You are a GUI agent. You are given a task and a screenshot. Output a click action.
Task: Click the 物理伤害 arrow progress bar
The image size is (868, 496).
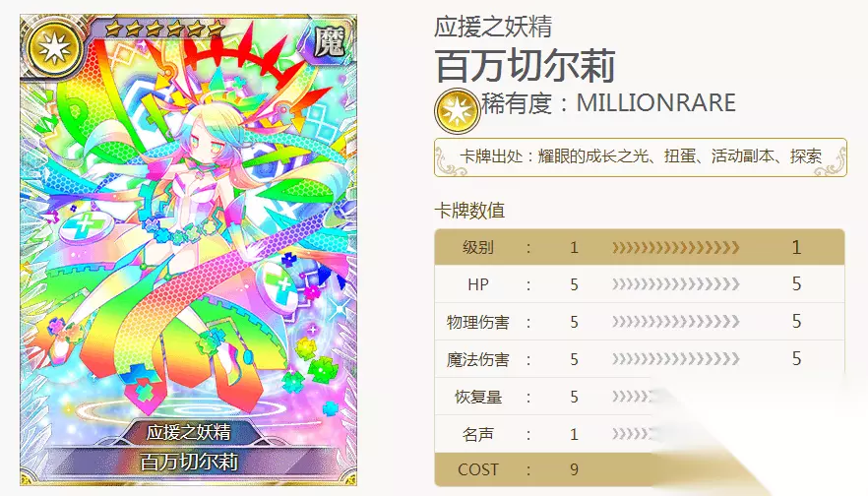click(675, 322)
